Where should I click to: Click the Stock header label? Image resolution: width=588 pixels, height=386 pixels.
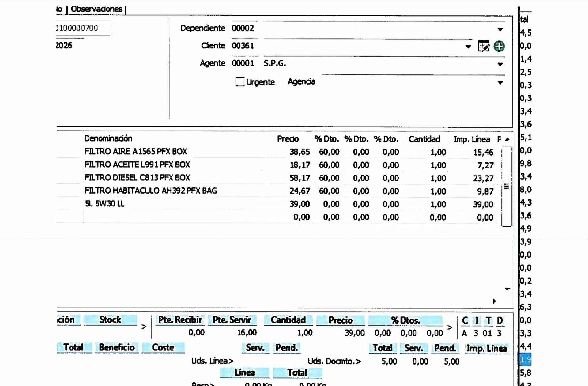coord(110,320)
